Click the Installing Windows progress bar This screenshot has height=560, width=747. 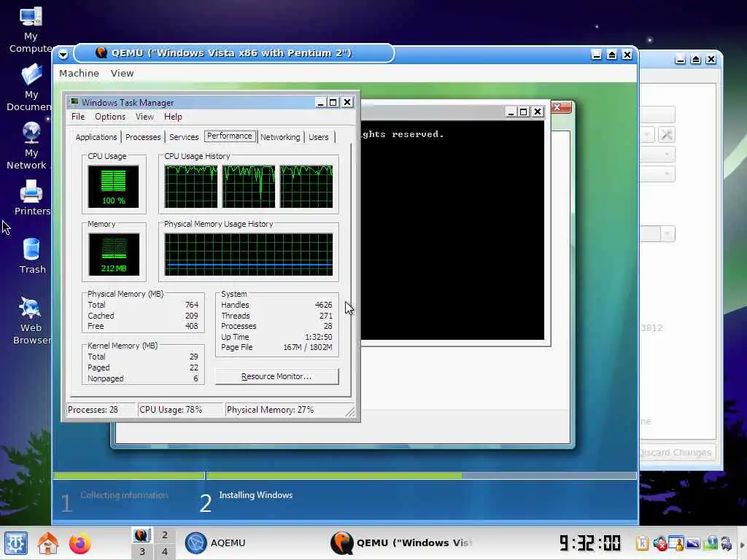[421, 475]
